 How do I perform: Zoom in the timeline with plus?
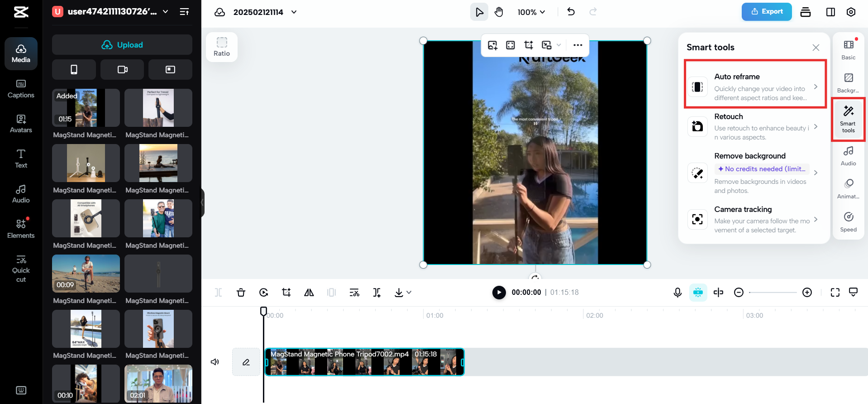pyautogui.click(x=807, y=293)
